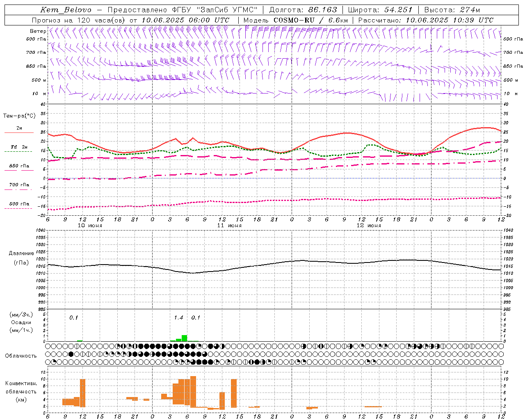Click the "10 июня" date label

90,226
